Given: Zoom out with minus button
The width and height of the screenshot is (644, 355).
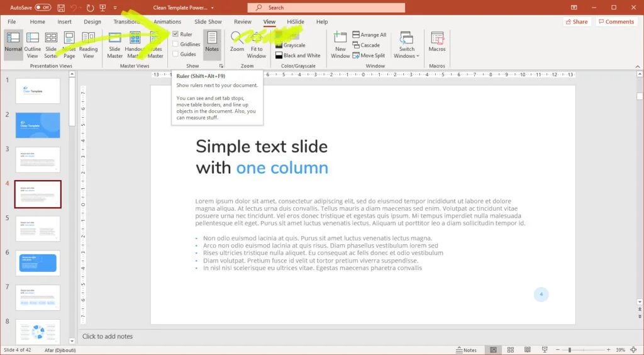Looking at the screenshot, I should tap(558, 350).
